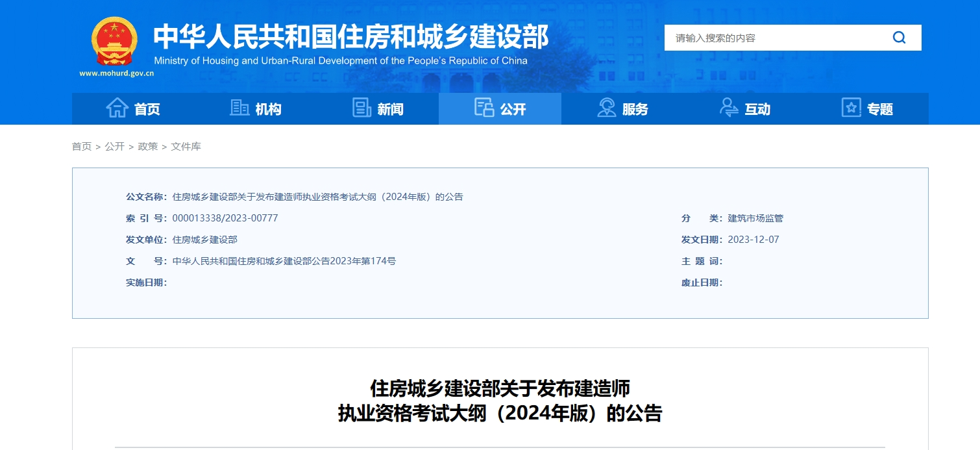Click the 废止日期 label
The height and width of the screenshot is (450, 980).
[702, 282]
